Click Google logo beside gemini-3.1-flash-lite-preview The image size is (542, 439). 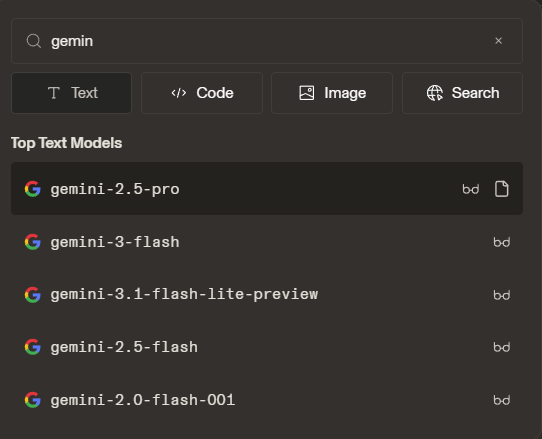33,295
